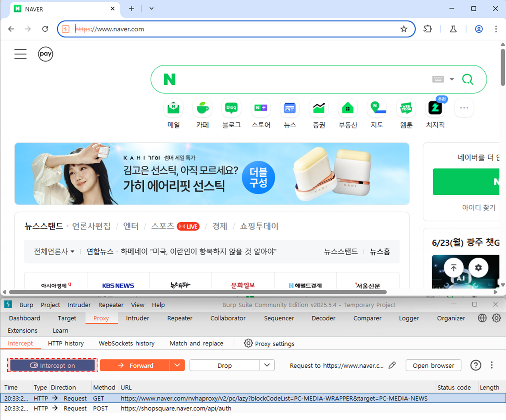Open the 증권 stocks shortcut icon
The width and height of the screenshot is (506, 420).
click(319, 108)
